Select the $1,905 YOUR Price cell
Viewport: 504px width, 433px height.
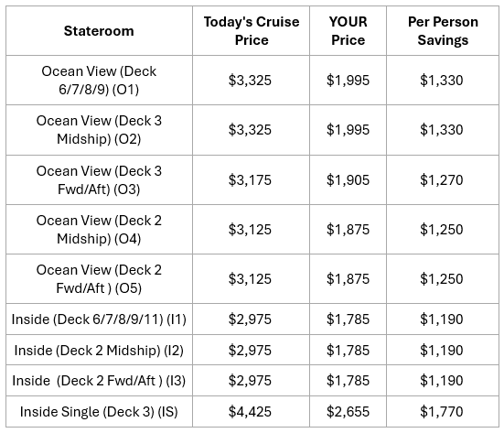point(348,179)
